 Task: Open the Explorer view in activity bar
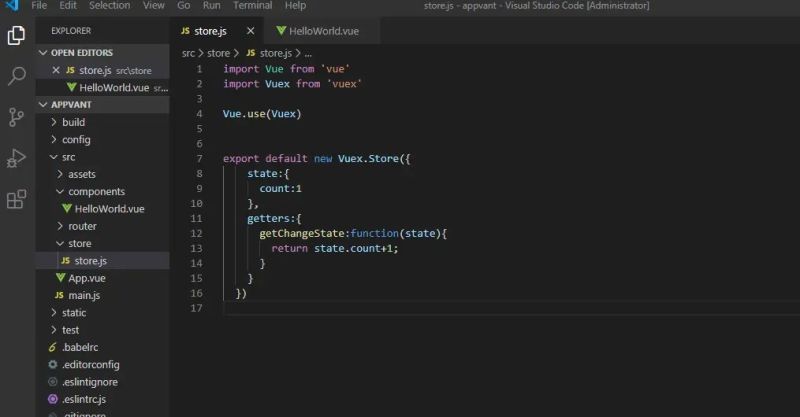click(16, 35)
